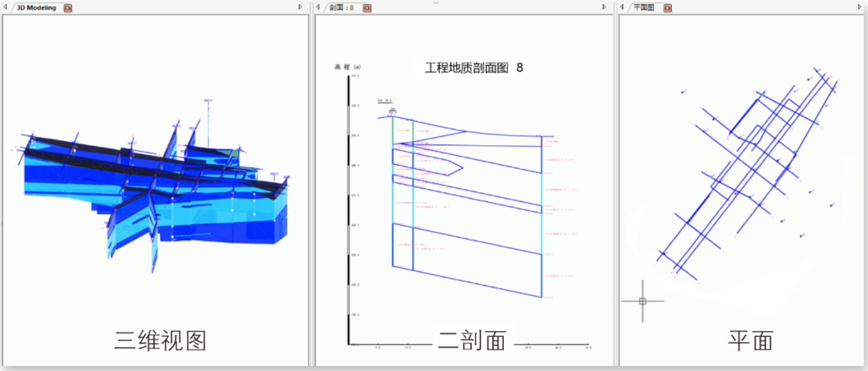Click the 高程 (m) elevation axis label
Screen dimensions: 868x371
point(348,67)
